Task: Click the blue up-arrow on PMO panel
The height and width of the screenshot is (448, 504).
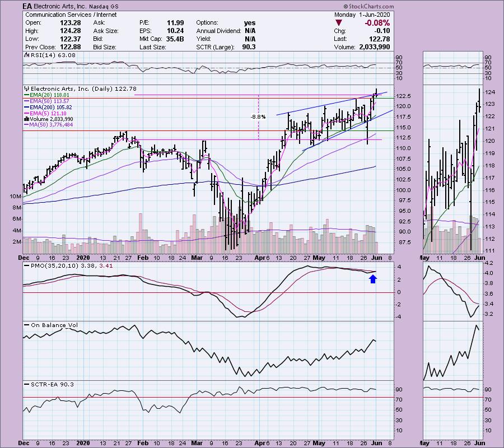Action: [373, 279]
